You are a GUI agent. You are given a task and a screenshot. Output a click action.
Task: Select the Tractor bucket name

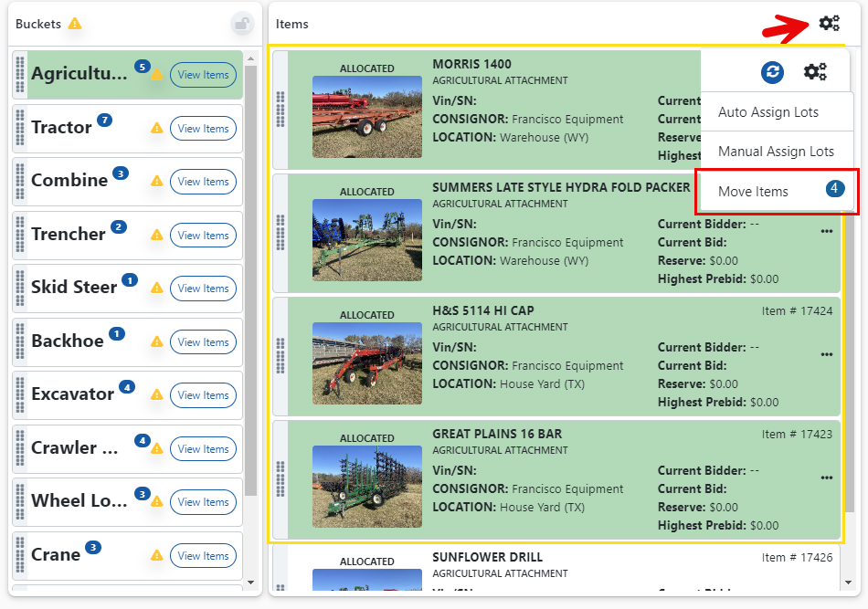click(61, 127)
